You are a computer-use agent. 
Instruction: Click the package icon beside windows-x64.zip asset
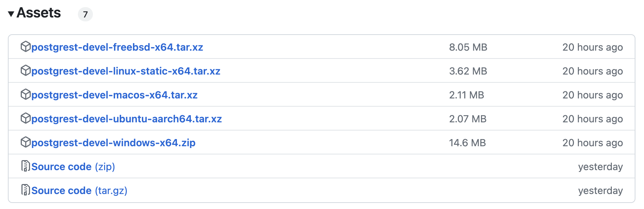pos(26,142)
